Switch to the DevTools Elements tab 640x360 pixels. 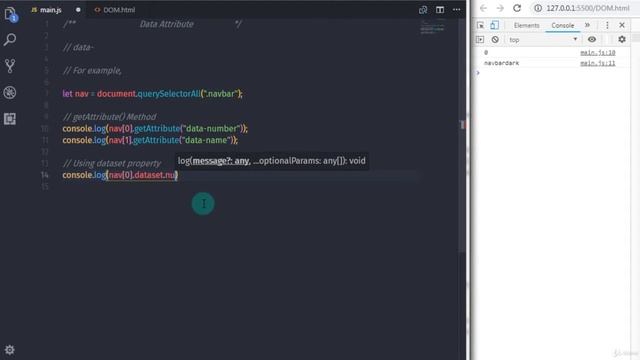pos(527,25)
